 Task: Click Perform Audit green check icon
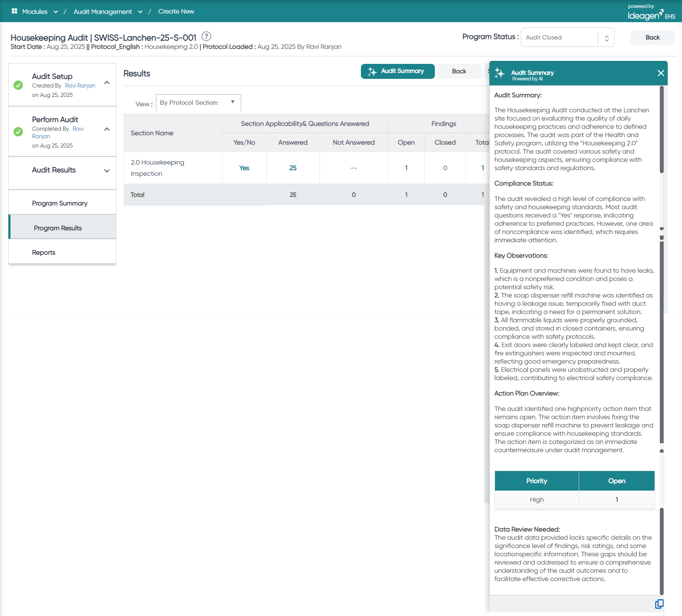18,132
